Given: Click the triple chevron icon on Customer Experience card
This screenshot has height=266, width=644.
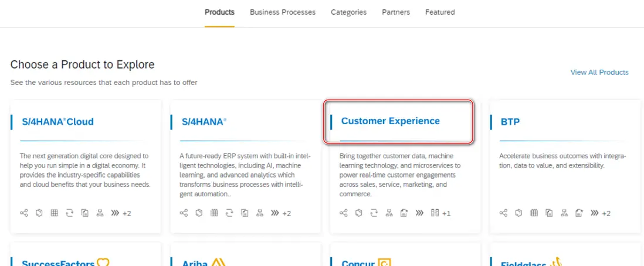Looking at the screenshot, I should click(x=419, y=213).
